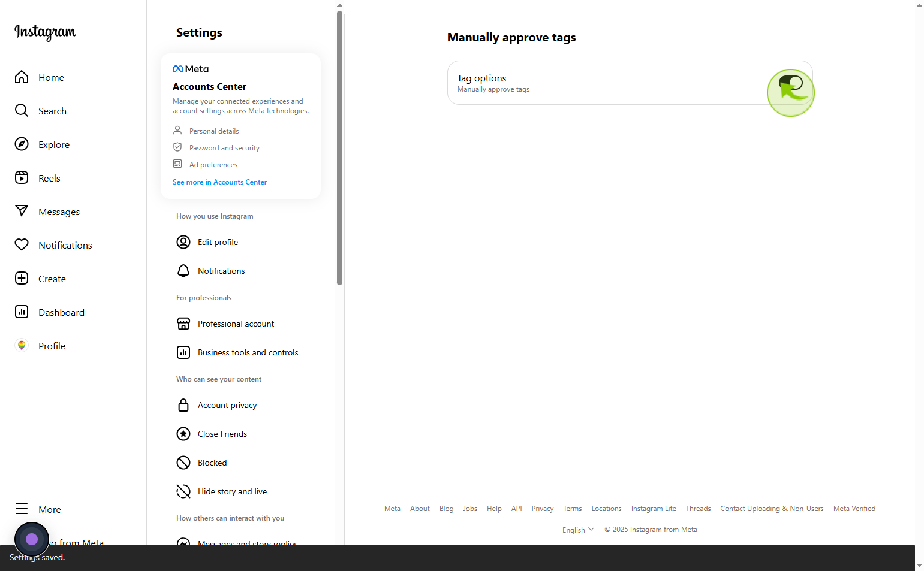
Task: Click the Meta footer link
Action: (x=392, y=509)
